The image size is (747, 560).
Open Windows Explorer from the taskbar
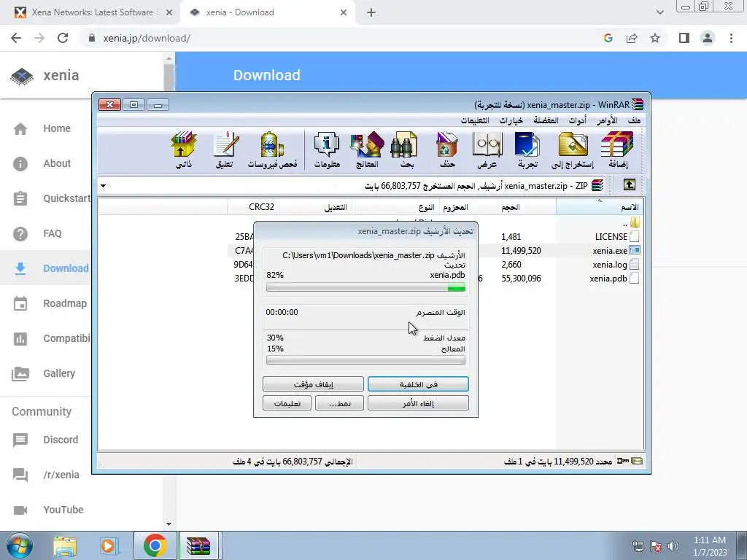pos(65,545)
